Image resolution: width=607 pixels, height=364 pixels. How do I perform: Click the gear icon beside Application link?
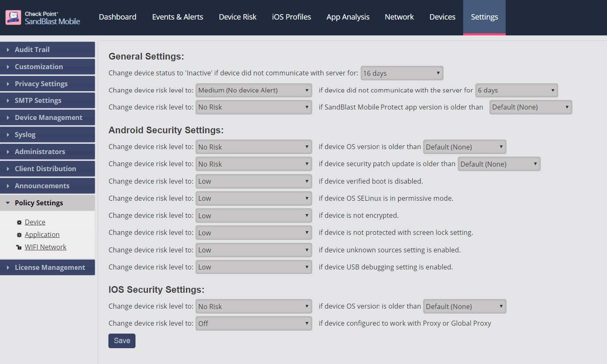pyautogui.click(x=19, y=235)
